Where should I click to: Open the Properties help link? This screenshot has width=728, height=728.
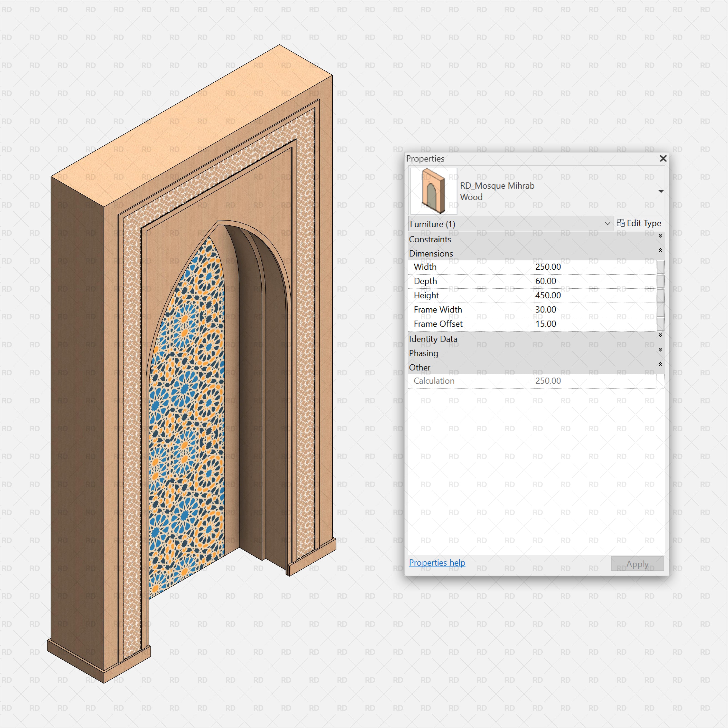tap(437, 563)
